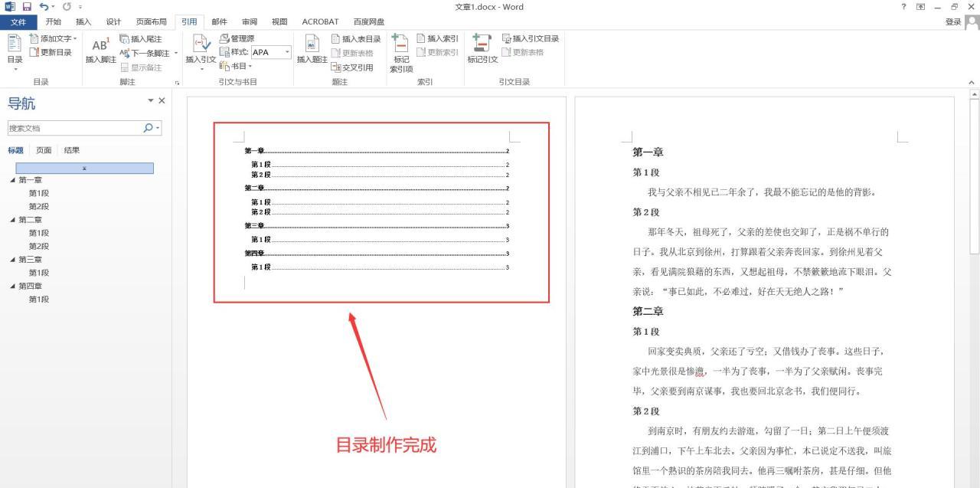The width and height of the screenshot is (980, 488).
Task: Click 插入尾注 to add an endnote
Action: [141, 39]
